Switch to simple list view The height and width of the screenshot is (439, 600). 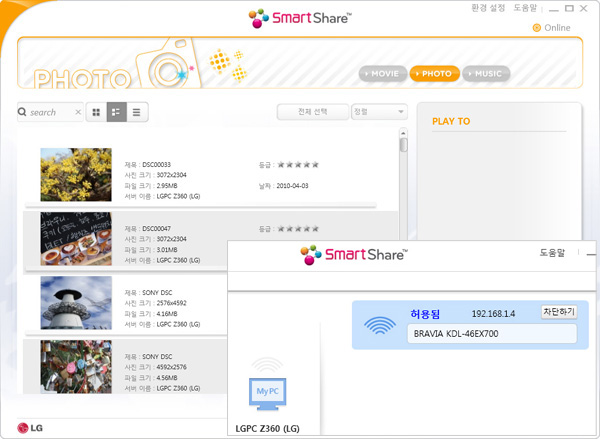point(137,112)
